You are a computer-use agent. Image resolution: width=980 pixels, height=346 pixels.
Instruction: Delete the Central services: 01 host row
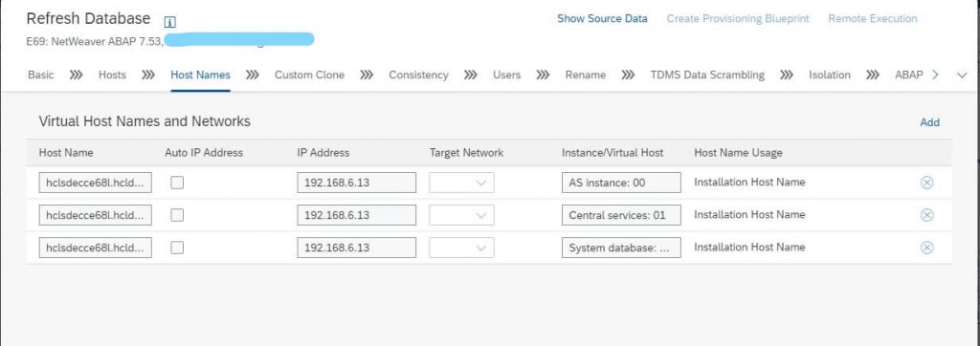pyautogui.click(x=926, y=215)
